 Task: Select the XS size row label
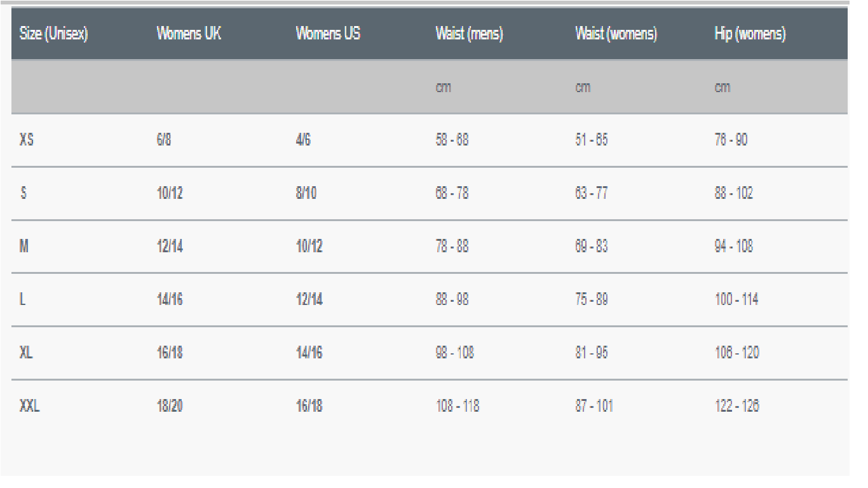(x=27, y=140)
